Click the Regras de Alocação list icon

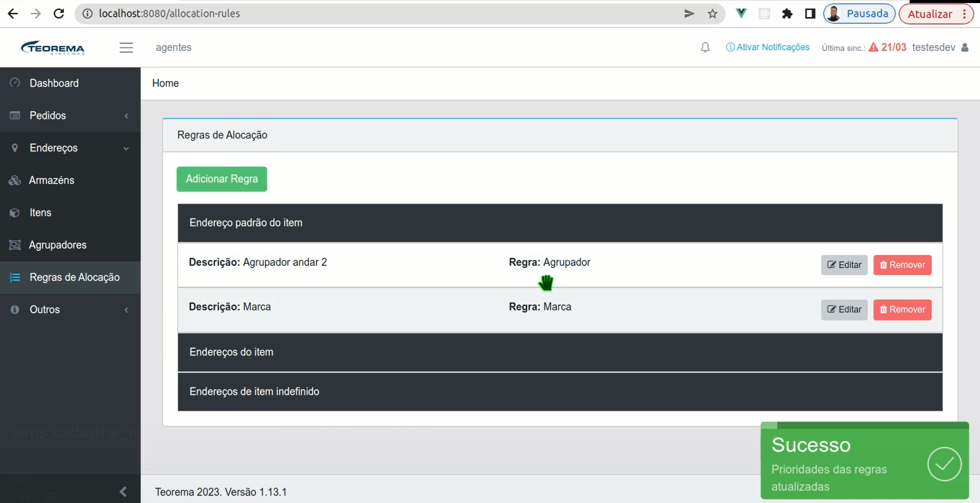(15, 278)
